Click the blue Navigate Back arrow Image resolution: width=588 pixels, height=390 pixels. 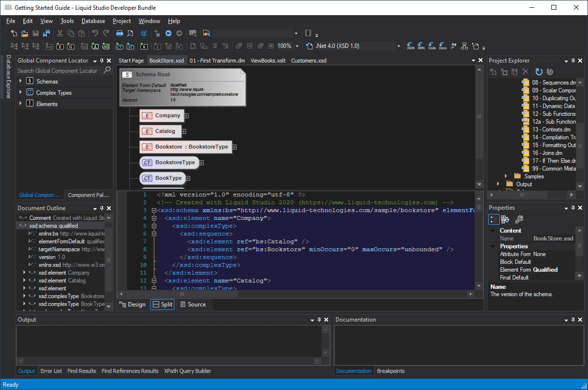pyautogui.click(x=168, y=33)
